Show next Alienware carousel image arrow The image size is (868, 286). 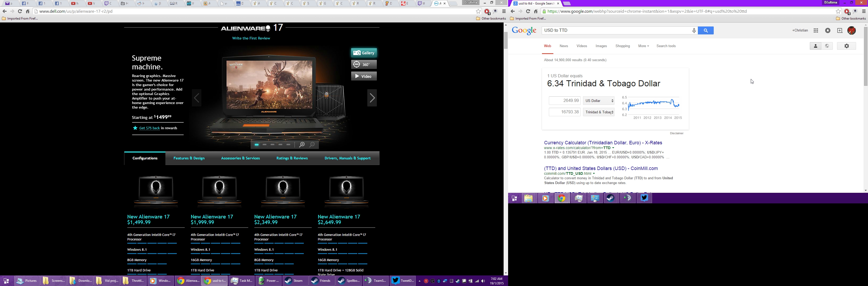coord(372,98)
